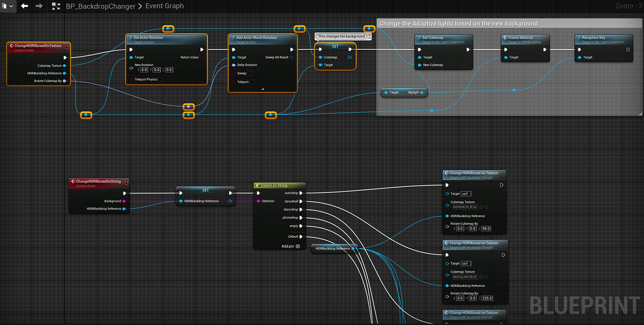Open the Target self dropdown on Change HDRIBased node

(x=466, y=194)
